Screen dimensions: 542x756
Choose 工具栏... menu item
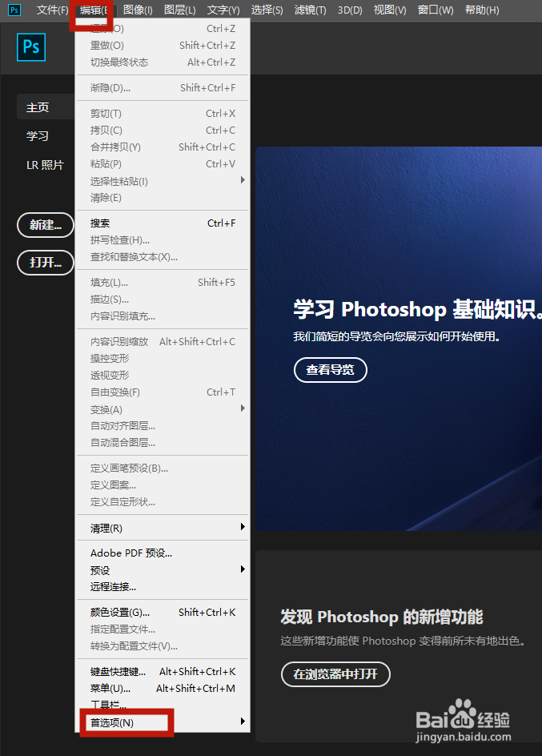point(163,705)
